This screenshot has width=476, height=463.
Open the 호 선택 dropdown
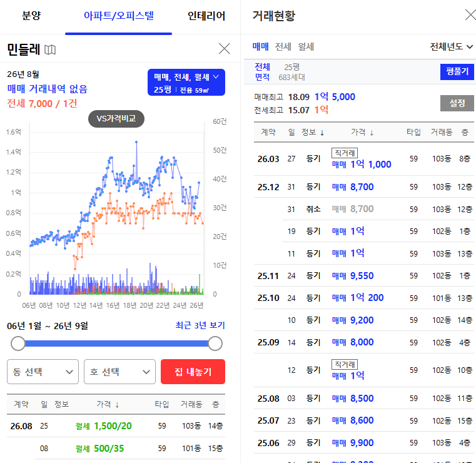click(119, 372)
